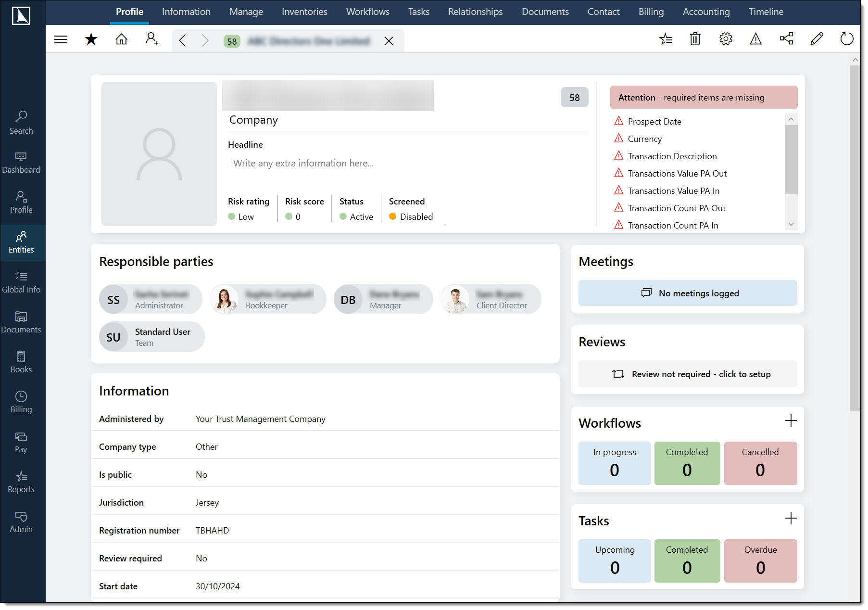Select Reports from the left sidebar

click(21, 481)
